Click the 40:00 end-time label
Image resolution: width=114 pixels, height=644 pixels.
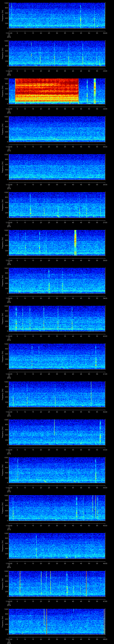[x=105, y=336]
